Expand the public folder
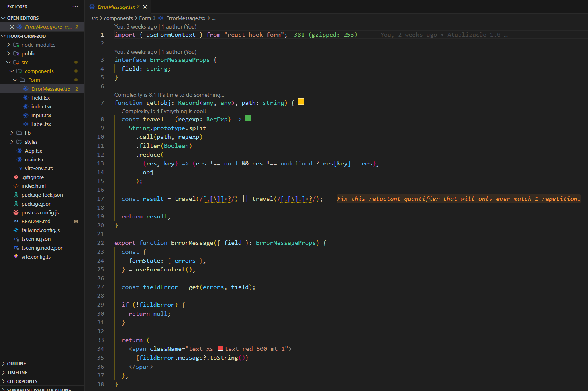Screen dimensions: 588x391 tap(8, 53)
